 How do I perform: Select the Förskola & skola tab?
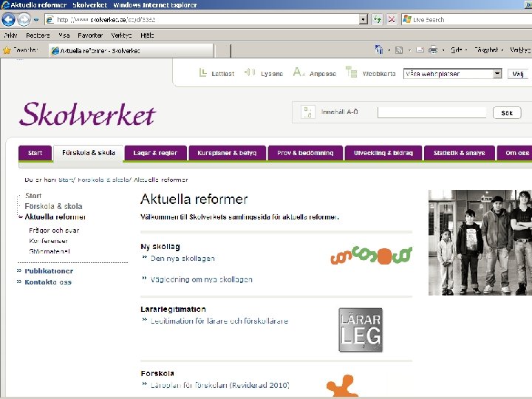click(x=88, y=153)
